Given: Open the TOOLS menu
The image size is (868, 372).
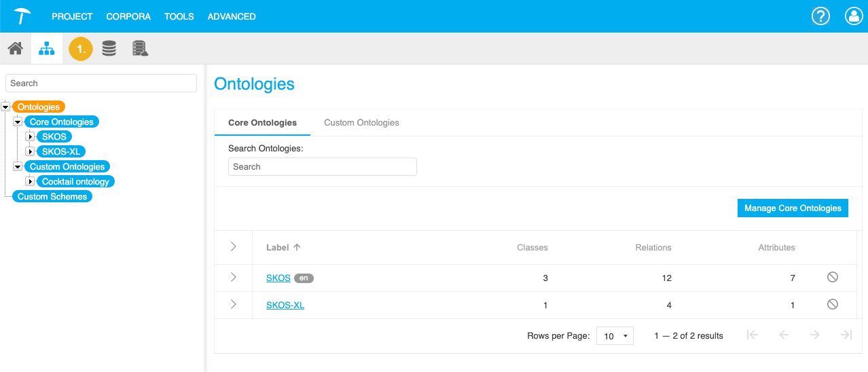Looking at the screenshot, I should pyautogui.click(x=179, y=16).
